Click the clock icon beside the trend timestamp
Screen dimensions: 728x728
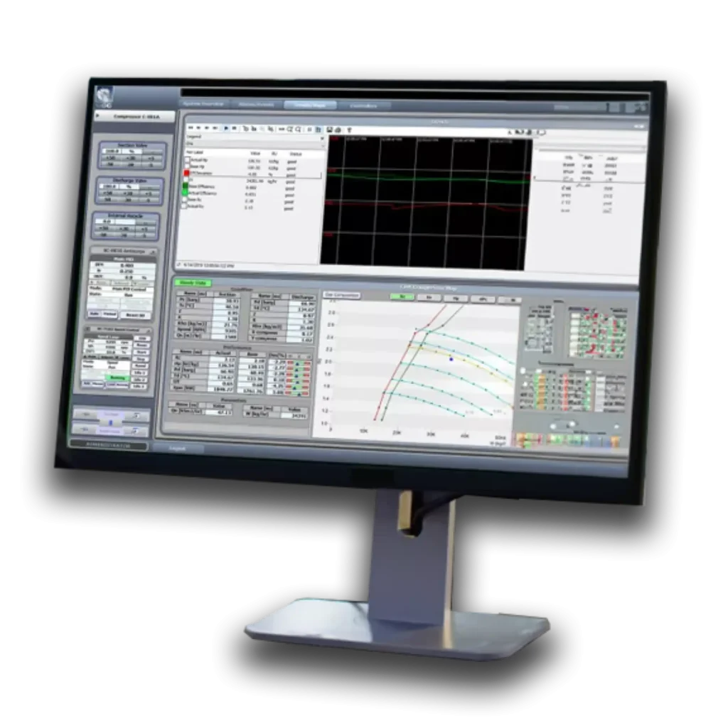click(x=178, y=264)
